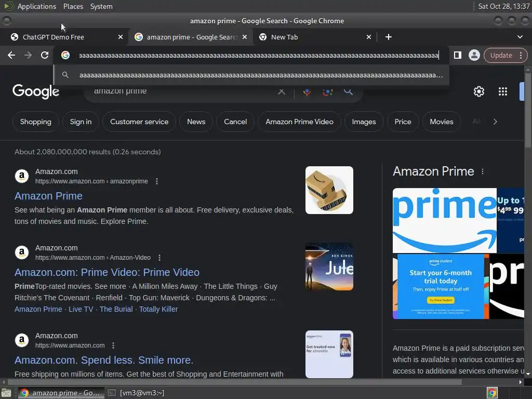532x399 pixels.
Task: Open Amazon.com: Prime Video result link
Action: point(107,272)
